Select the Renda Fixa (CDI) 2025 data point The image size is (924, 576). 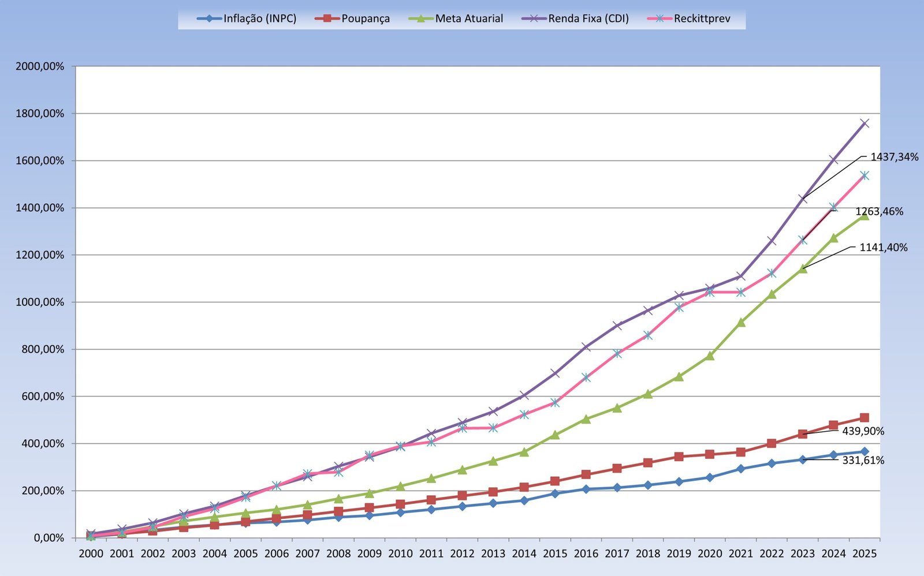tap(864, 124)
